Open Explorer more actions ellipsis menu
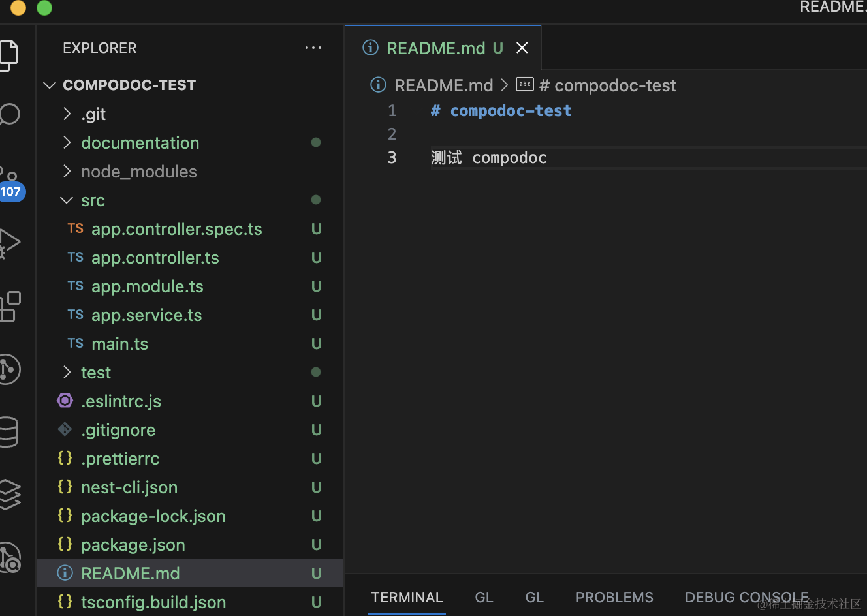This screenshot has height=616, width=867. click(313, 48)
